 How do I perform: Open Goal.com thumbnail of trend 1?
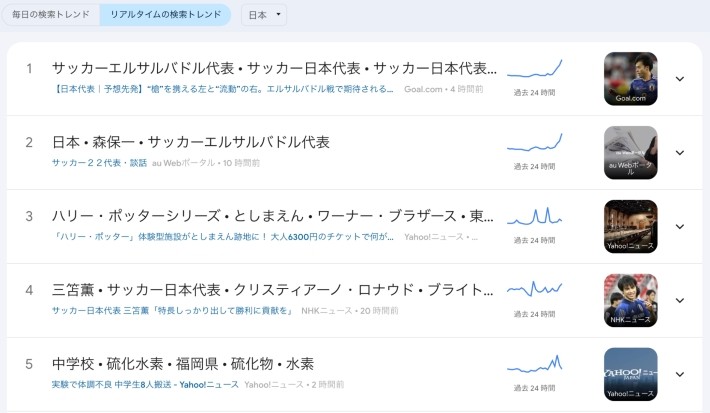631,79
